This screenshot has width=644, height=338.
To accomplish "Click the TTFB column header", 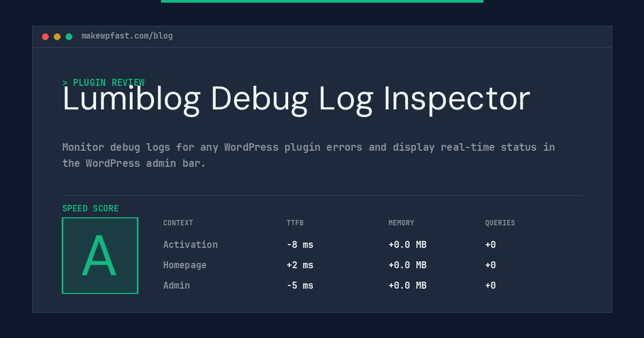I will pyautogui.click(x=295, y=223).
